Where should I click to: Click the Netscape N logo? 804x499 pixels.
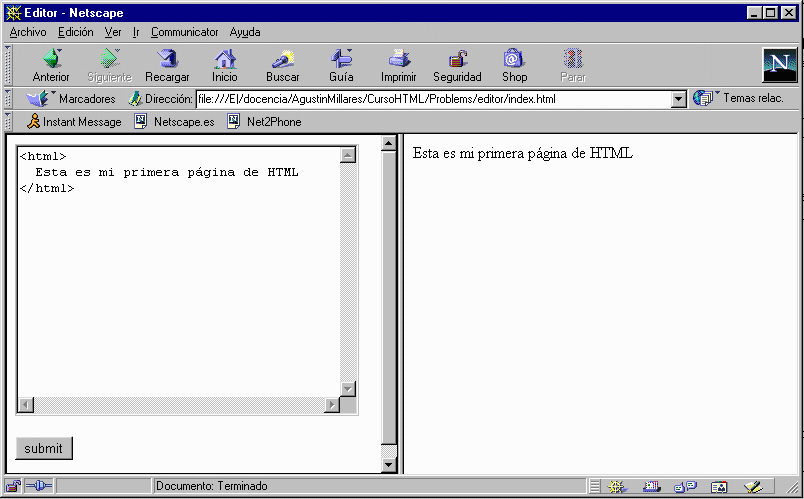coord(779,65)
